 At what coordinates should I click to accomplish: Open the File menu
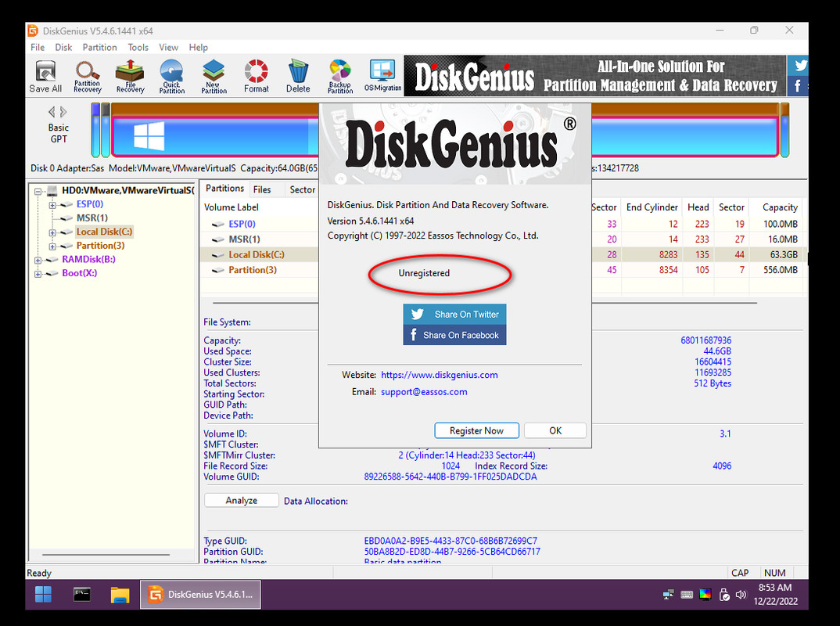[38, 47]
